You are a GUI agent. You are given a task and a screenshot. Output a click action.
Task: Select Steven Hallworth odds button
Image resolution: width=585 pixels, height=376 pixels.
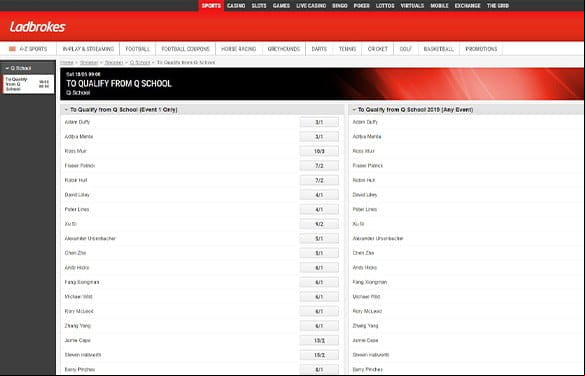(x=319, y=355)
